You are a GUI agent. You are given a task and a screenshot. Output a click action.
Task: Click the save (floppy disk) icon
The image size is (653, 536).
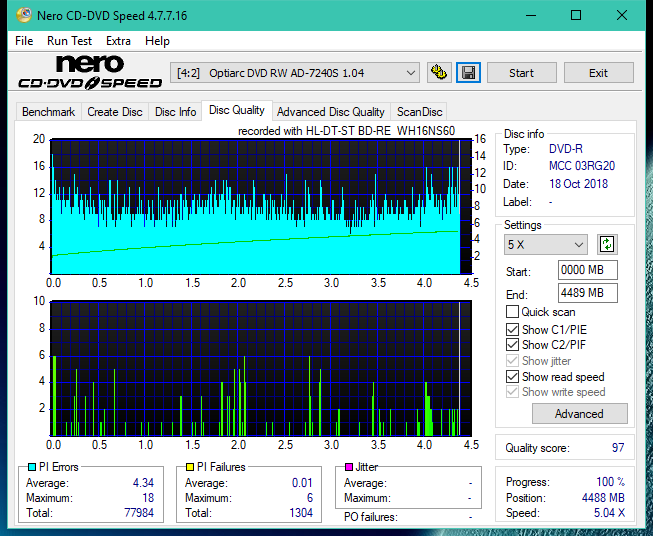click(468, 73)
